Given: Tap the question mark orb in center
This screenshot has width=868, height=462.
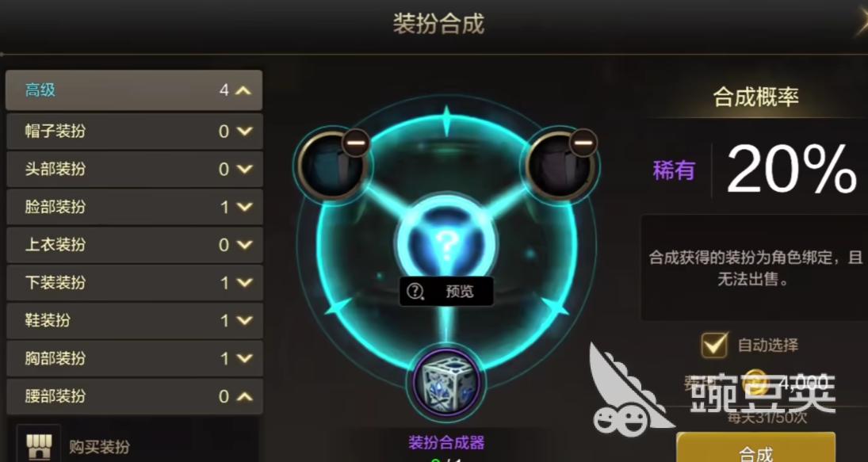Looking at the screenshot, I should [x=446, y=242].
